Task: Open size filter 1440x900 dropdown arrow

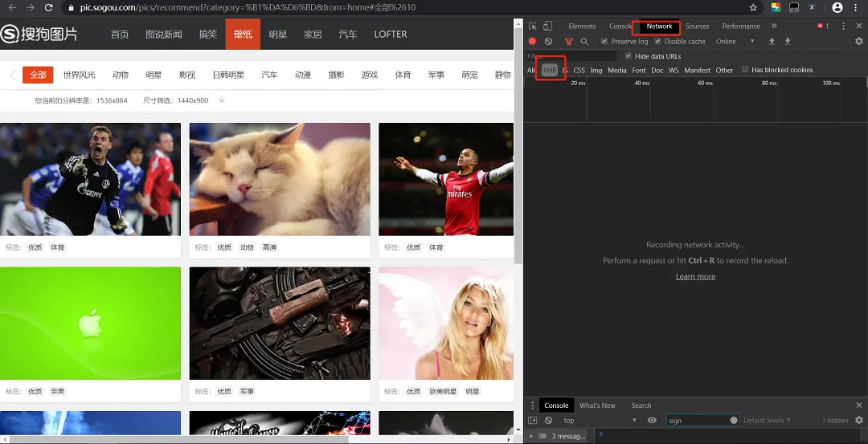Action: click(x=222, y=100)
